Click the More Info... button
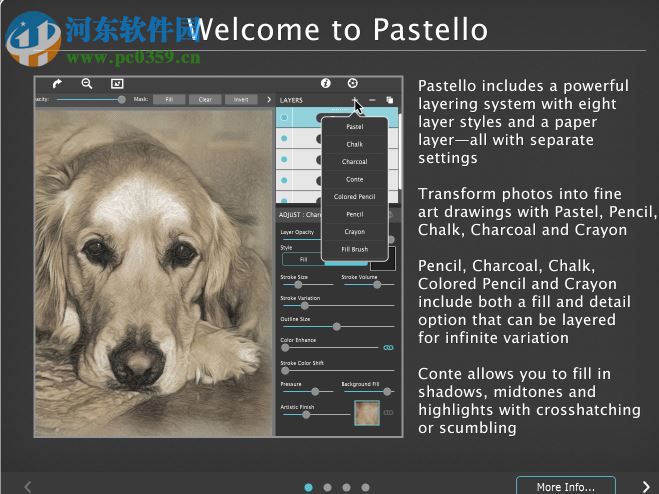Viewport: 659px width, 494px height. (x=566, y=486)
